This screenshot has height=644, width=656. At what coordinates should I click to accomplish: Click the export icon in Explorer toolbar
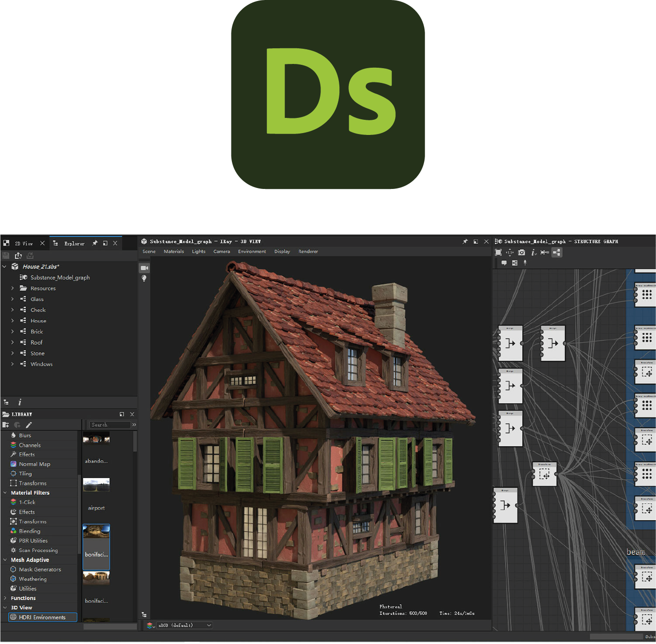pos(18,255)
